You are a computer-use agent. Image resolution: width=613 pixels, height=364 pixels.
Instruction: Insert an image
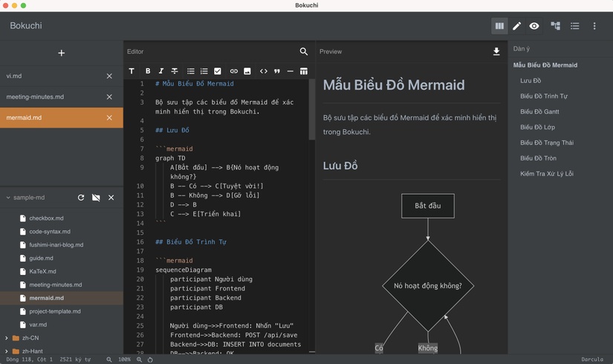click(x=247, y=71)
